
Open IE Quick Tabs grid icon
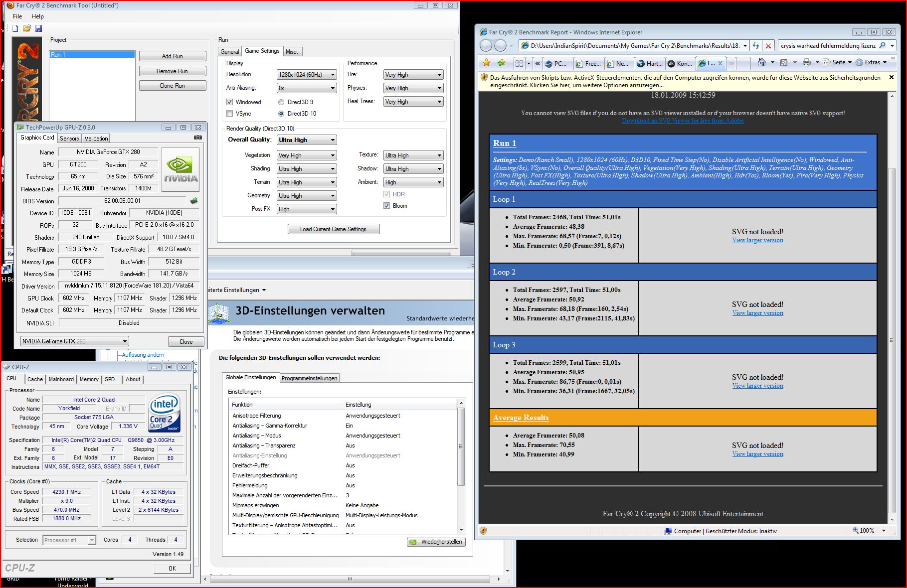[519, 63]
